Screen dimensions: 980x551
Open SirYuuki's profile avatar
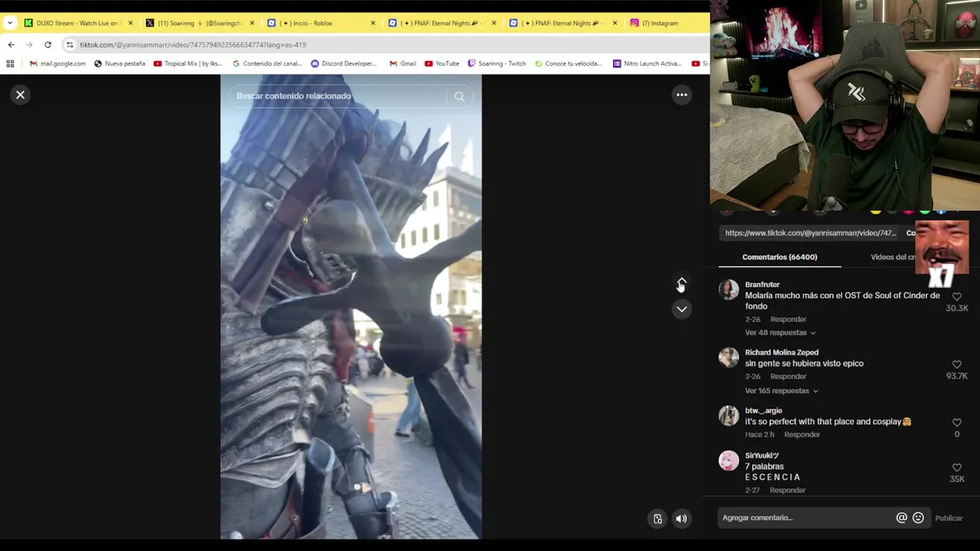pyautogui.click(x=729, y=460)
